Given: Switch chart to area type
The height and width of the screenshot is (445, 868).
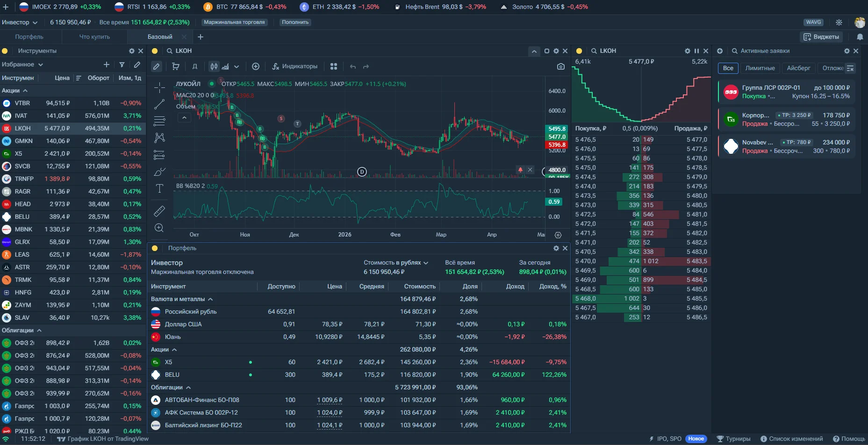Looking at the screenshot, I should tap(225, 66).
